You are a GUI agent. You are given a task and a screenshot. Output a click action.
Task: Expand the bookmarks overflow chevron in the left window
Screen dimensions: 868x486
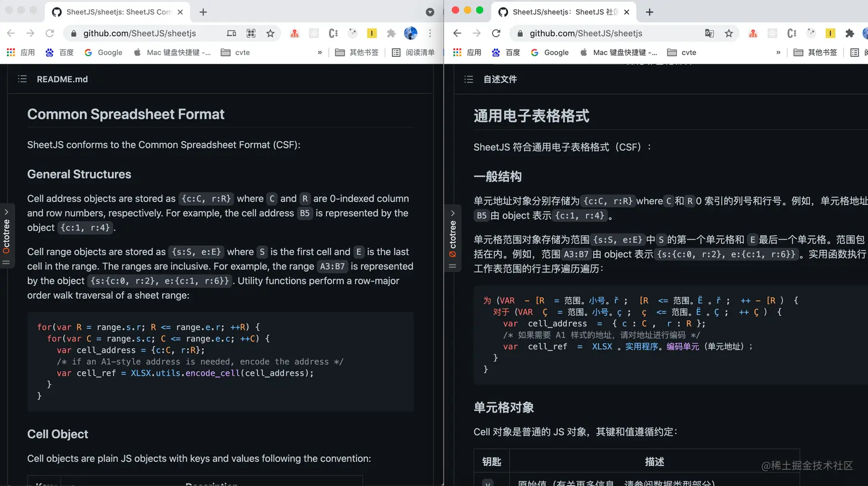coord(320,52)
